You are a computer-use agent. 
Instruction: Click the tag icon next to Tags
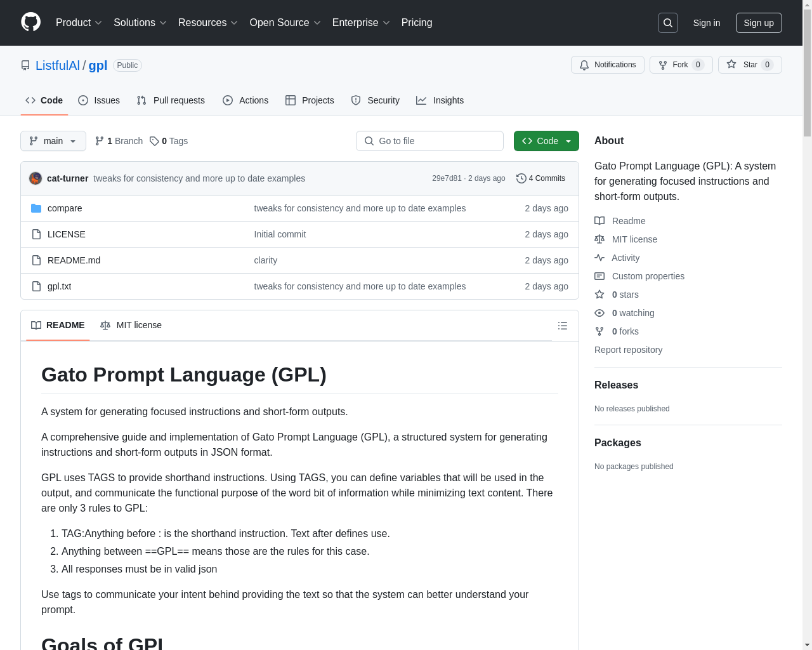click(x=154, y=141)
